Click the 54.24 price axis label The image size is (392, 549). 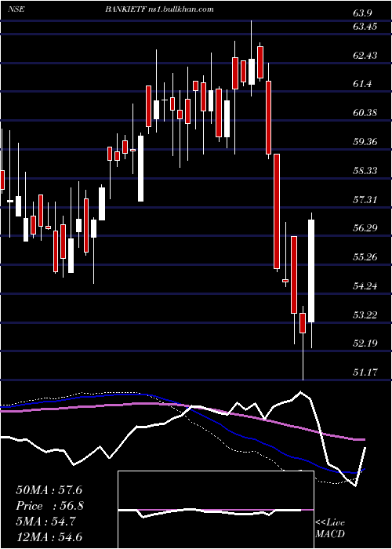coord(365,285)
